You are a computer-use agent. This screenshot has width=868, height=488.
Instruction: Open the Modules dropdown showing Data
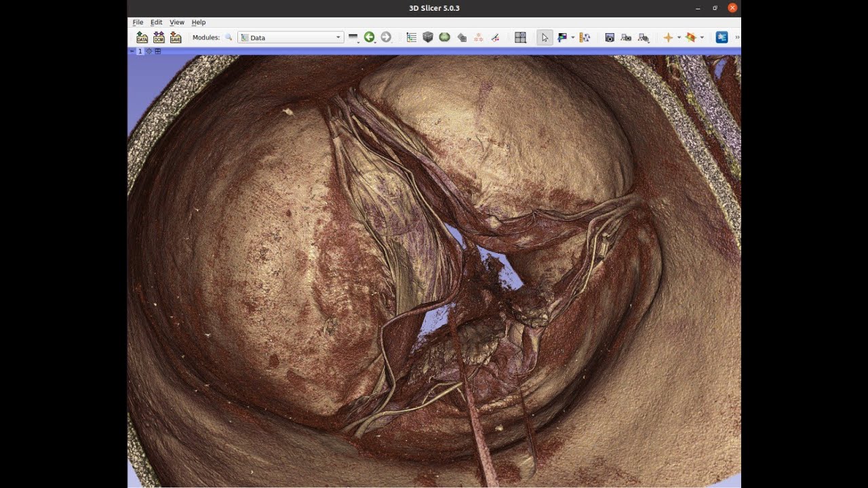click(291, 37)
